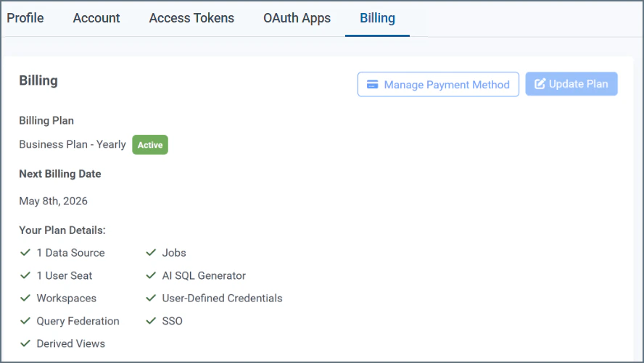Click the '1 Data Source' text

tap(70, 253)
